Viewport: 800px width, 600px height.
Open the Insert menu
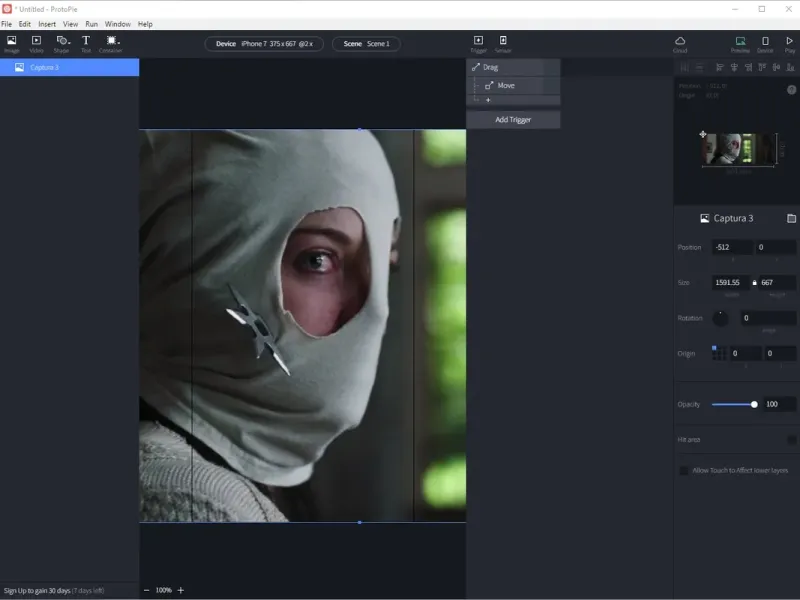47,23
